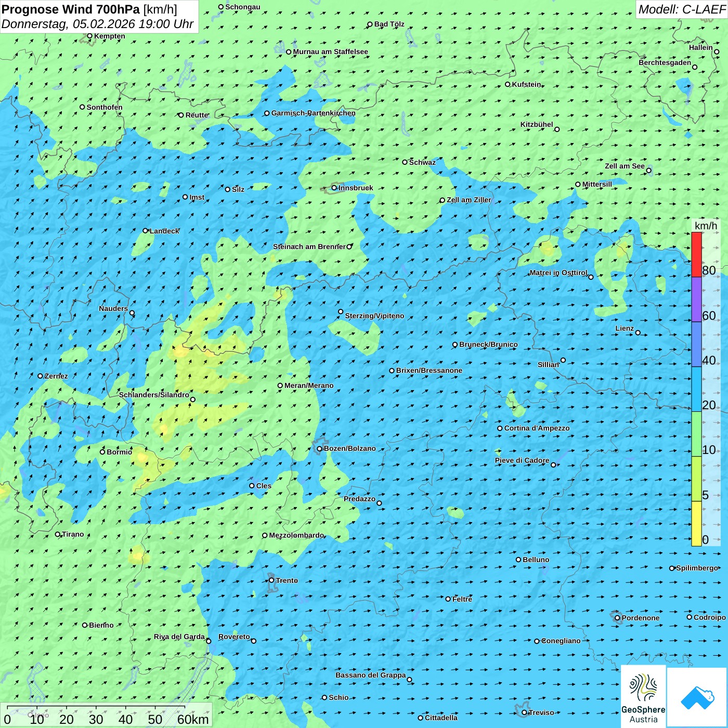Click the Zell am See label
The width and height of the screenshot is (728, 728).
click(x=625, y=166)
